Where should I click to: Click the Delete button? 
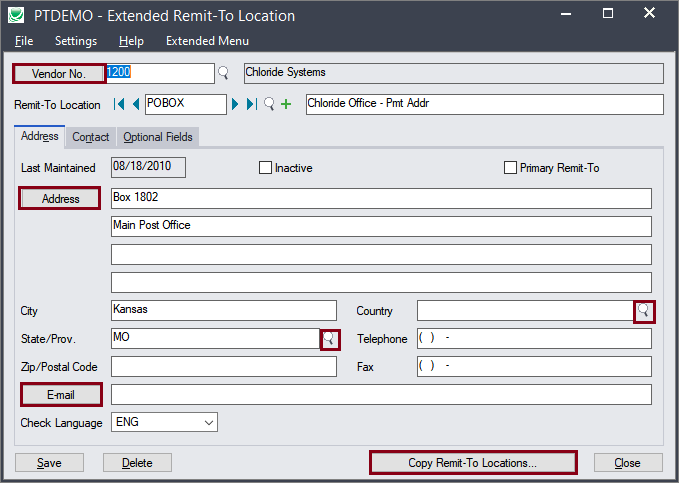point(137,463)
